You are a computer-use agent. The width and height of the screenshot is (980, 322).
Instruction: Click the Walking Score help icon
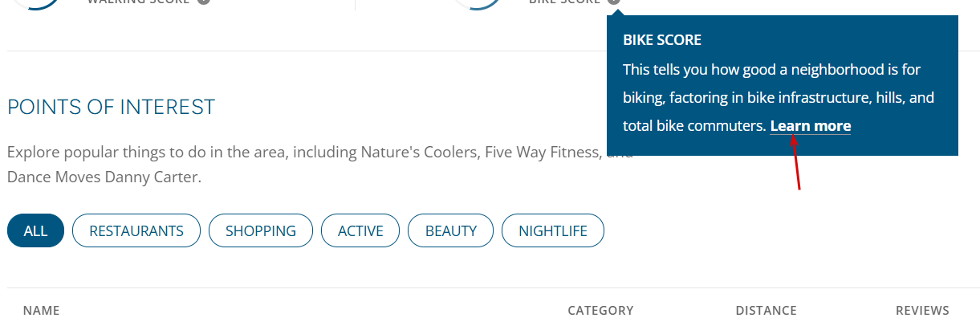pyautogui.click(x=204, y=2)
